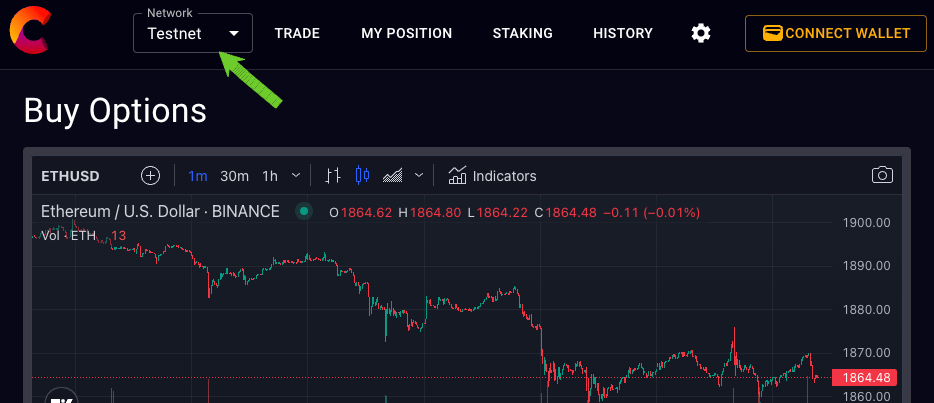Click the ETHUSD symbol search field
The image size is (934, 403).
(x=71, y=176)
